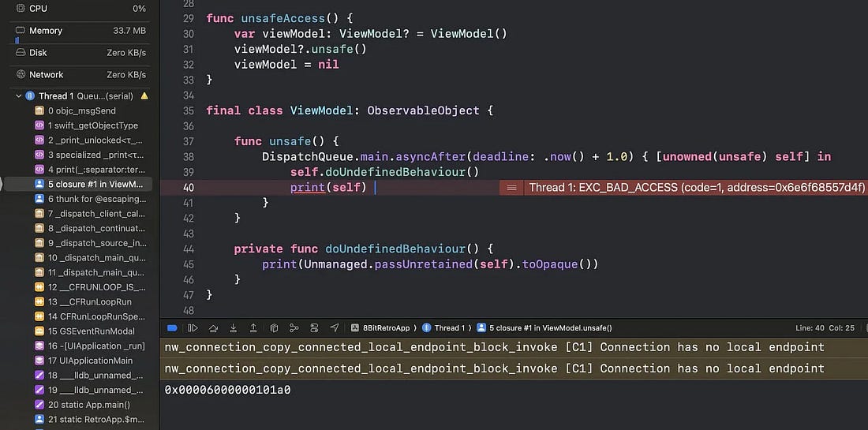The image size is (868, 430).
Task: Open the closure #1 in ViewModel.unsafe() jump bar item
Action: 544,328
